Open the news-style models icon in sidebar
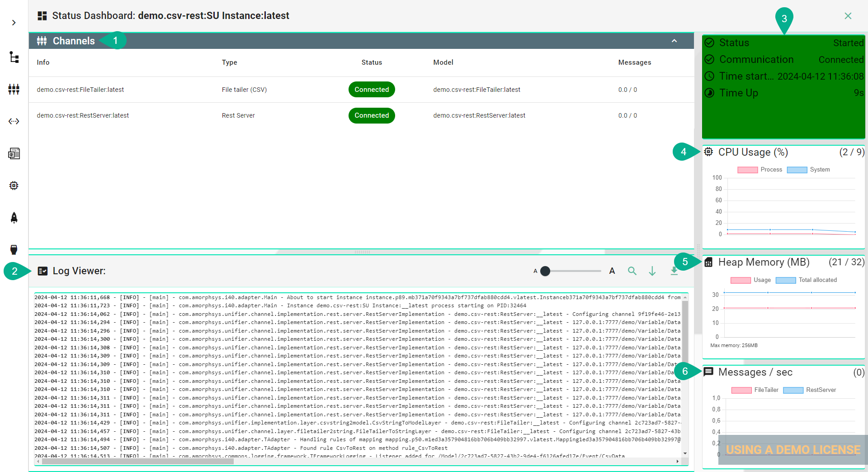This screenshot has height=472, width=868. [x=14, y=153]
